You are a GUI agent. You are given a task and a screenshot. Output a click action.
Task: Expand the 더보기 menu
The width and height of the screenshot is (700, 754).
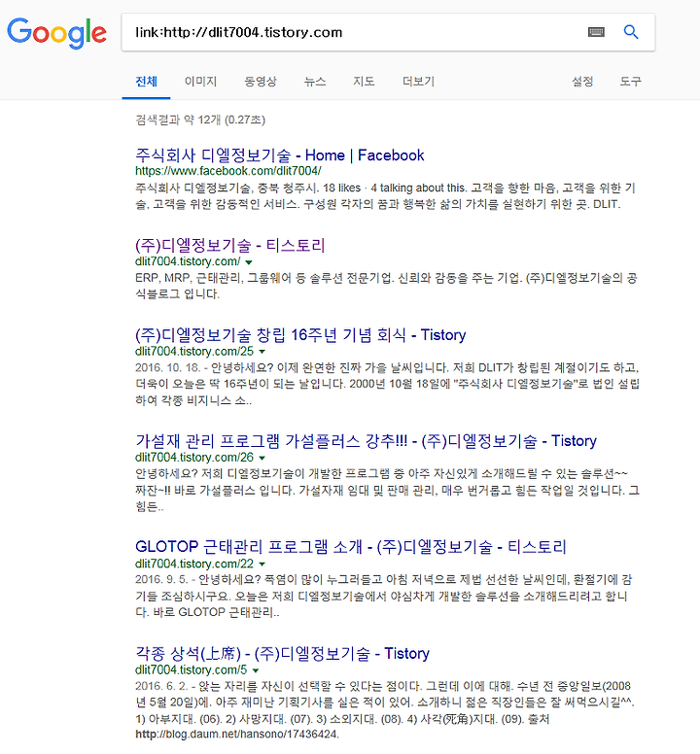[x=419, y=82]
